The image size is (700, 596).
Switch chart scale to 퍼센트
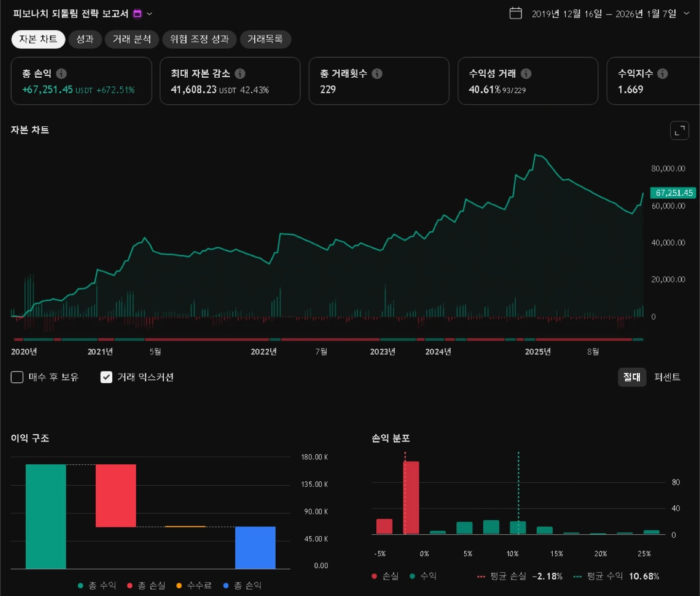tap(667, 377)
